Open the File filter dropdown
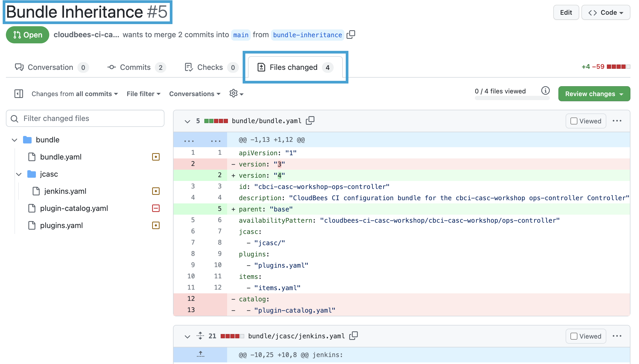Image resolution: width=639 pixels, height=364 pixels. click(144, 94)
